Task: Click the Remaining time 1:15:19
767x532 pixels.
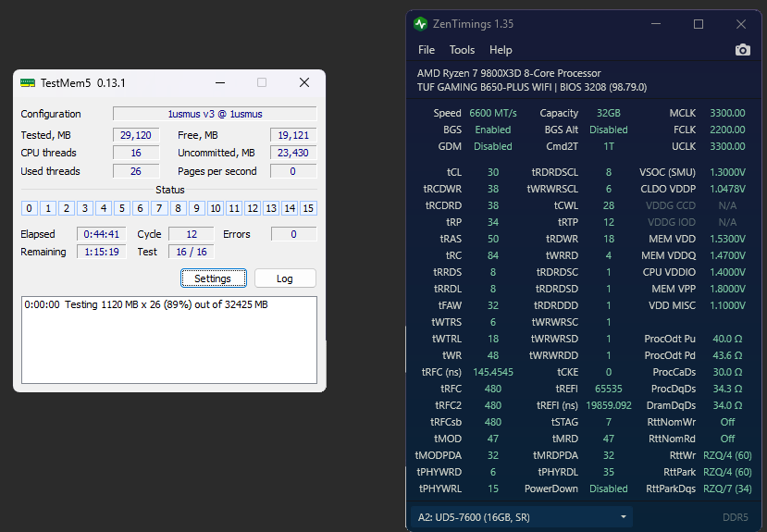Action: tap(101, 252)
